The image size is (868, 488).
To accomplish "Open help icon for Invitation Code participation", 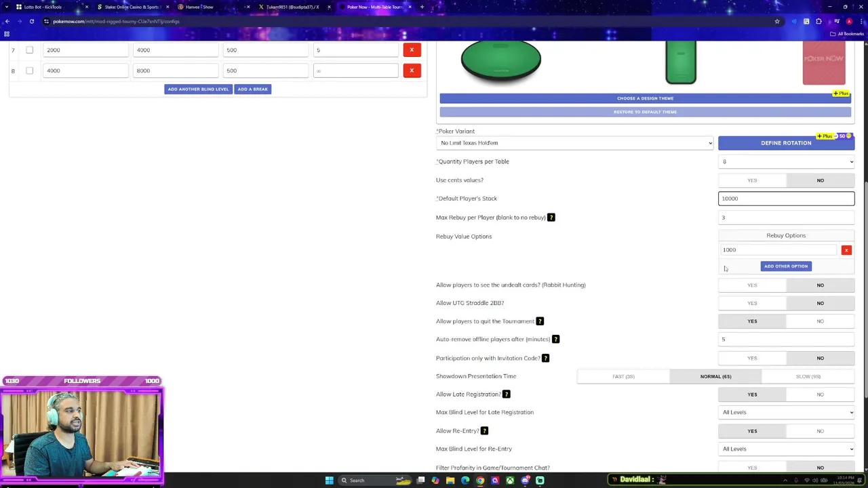I will 545,358.
